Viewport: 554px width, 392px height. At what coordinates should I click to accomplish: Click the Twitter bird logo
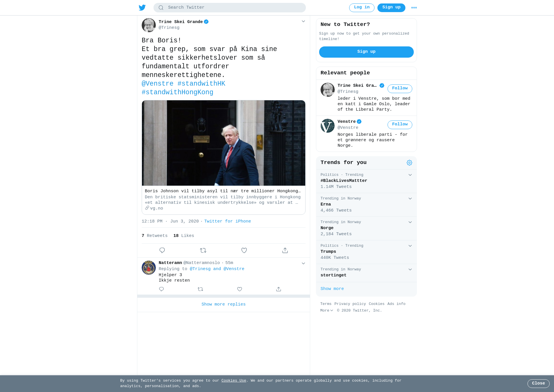[x=142, y=7]
